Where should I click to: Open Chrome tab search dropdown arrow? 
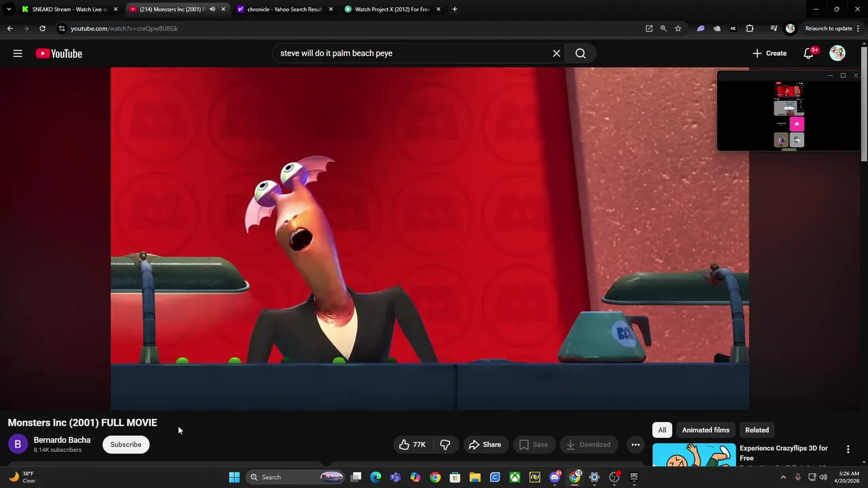point(9,9)
